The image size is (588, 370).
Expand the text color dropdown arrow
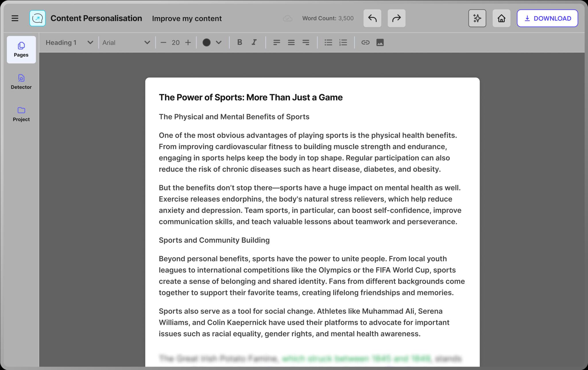tap(219, 42)
